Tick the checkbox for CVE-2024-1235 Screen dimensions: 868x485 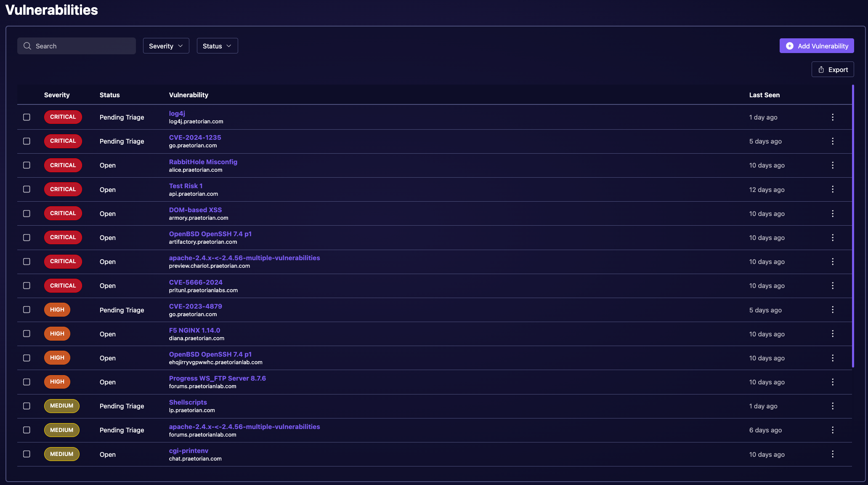click(x=27, y=141)
